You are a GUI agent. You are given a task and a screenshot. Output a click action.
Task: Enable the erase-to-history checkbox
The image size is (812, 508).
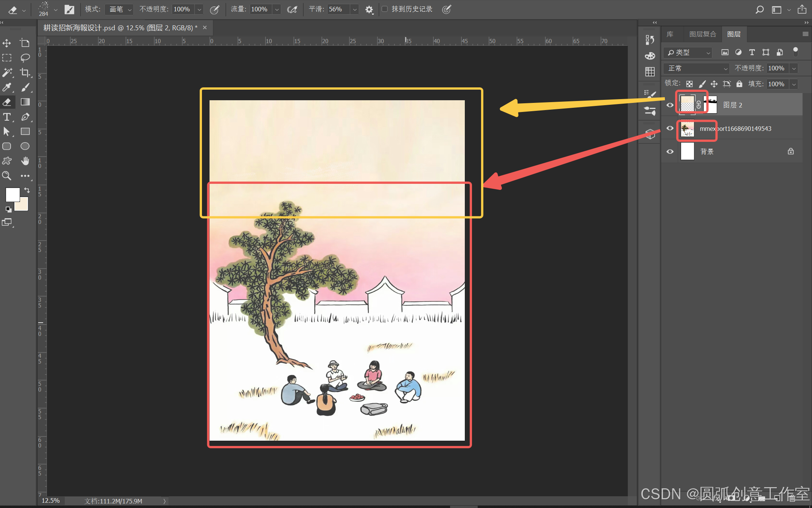385,9
